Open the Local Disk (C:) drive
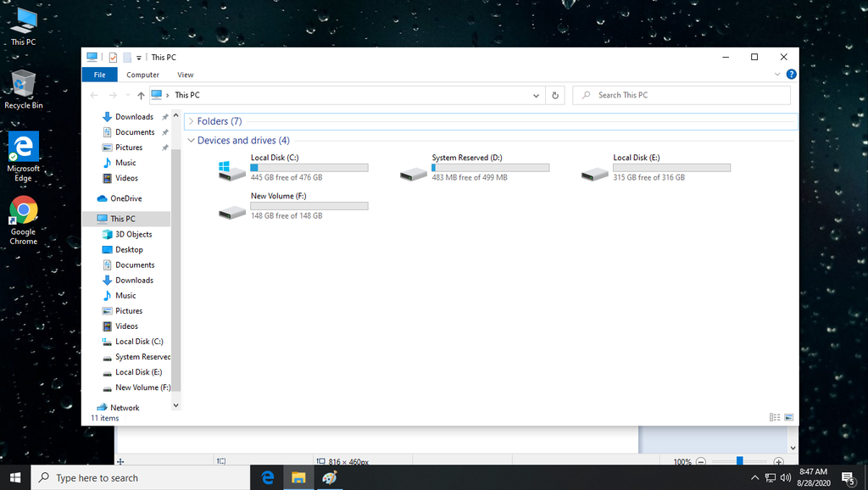Image resolution: width=868 pixels, height=490 pixels. point(231,170)
